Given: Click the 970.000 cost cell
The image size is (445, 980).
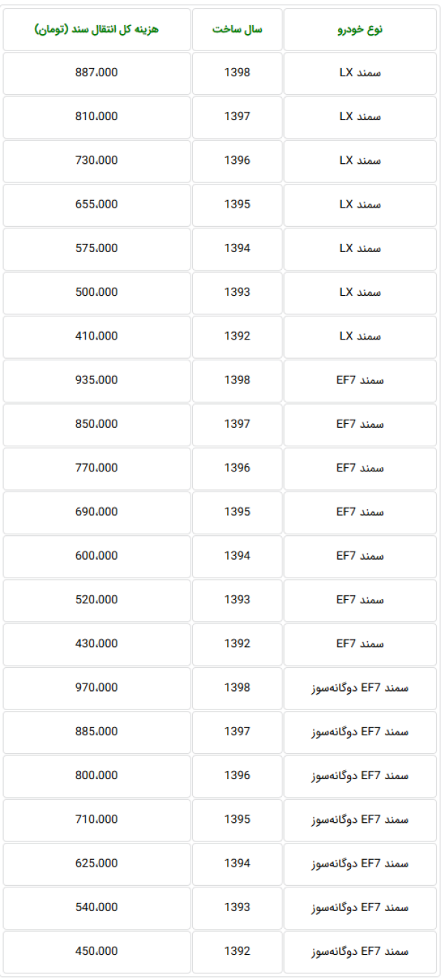Looking at the screenshot, I should pos(96,688).
